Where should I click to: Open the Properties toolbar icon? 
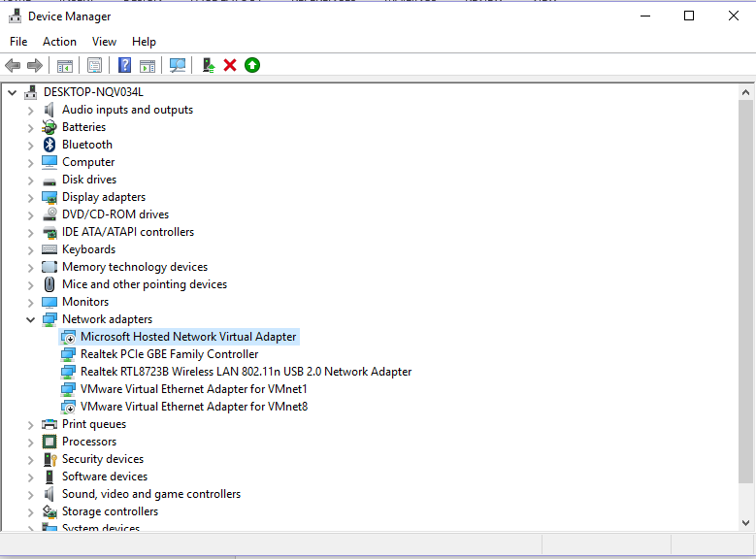click(x=94, y=65)
